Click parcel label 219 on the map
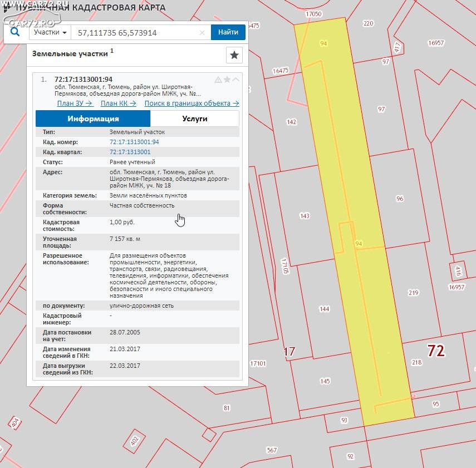 414,293
